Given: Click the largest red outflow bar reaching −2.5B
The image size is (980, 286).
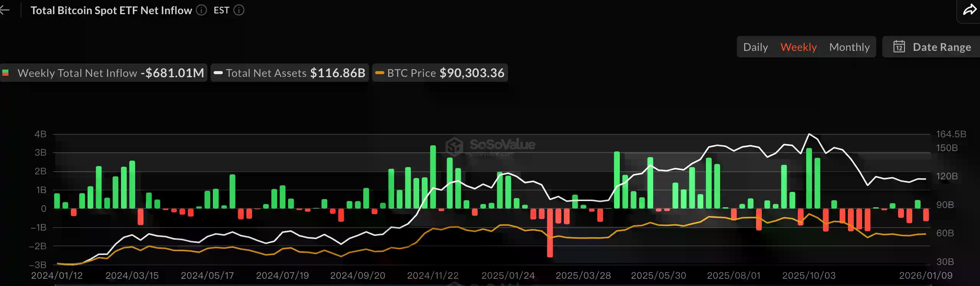Looking at the screenshot, I should coord(550,233).
